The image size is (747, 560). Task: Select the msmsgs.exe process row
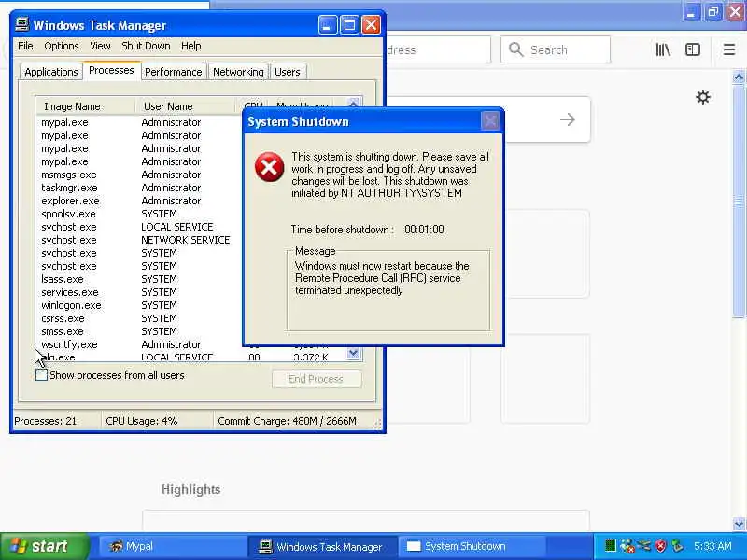tap(138, 175)
